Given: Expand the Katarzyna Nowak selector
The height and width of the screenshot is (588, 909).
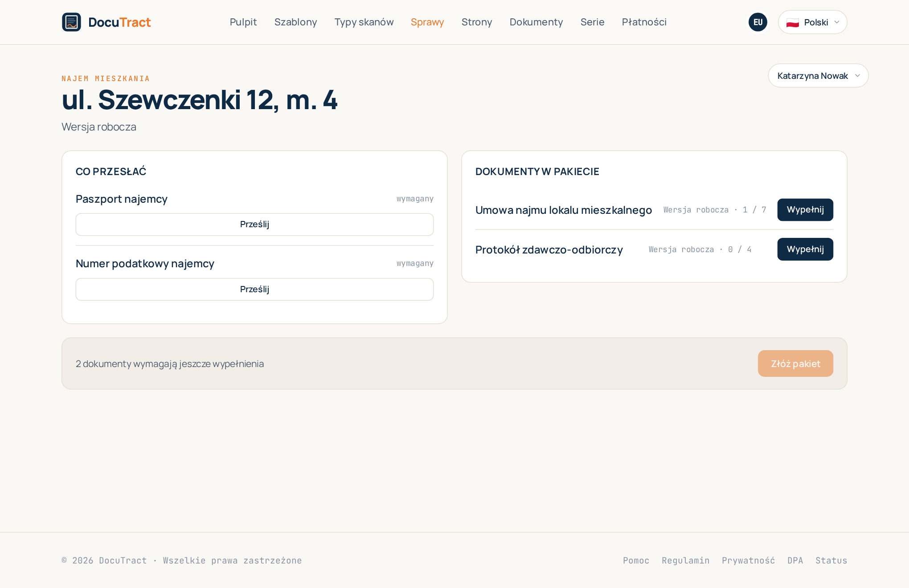Looking at the screenshot, I should click(818, 76).
